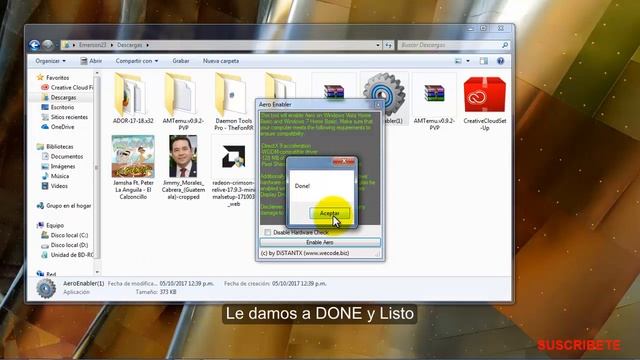Change the view using the view icon
This screenshot has height=360, width=640.
coord(458,61)
